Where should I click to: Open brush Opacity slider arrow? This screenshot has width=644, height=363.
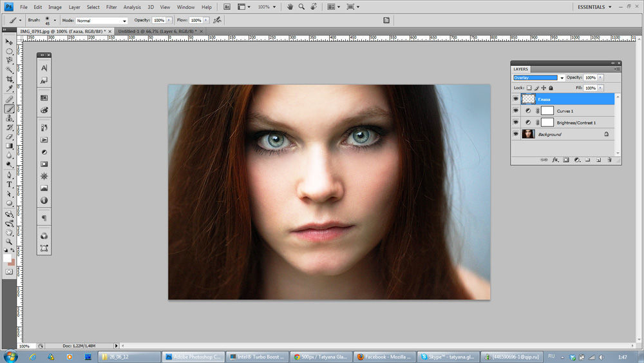coord(169,20)
